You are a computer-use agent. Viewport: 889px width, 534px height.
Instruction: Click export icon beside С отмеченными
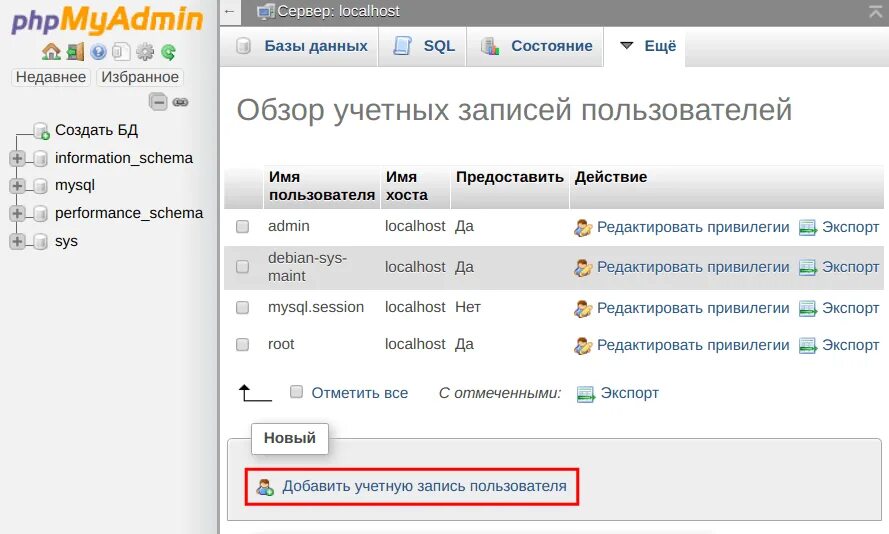coord(585,393)
